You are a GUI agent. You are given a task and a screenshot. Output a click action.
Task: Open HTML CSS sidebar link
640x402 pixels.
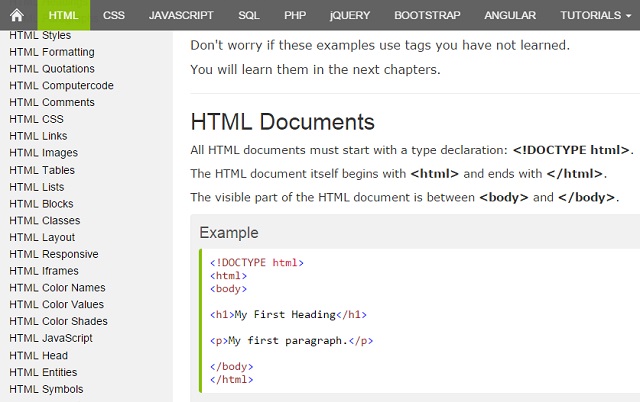[x=36, y=119]
